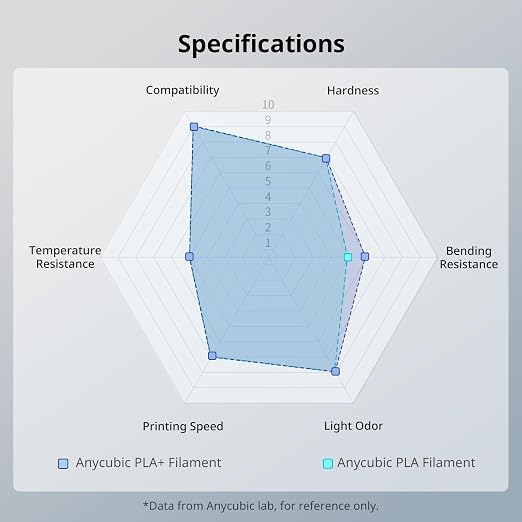The image size is (522, 522).
Task: Click the Anycubic PLA+ Filament legend swatch
Action: (63, 464)
